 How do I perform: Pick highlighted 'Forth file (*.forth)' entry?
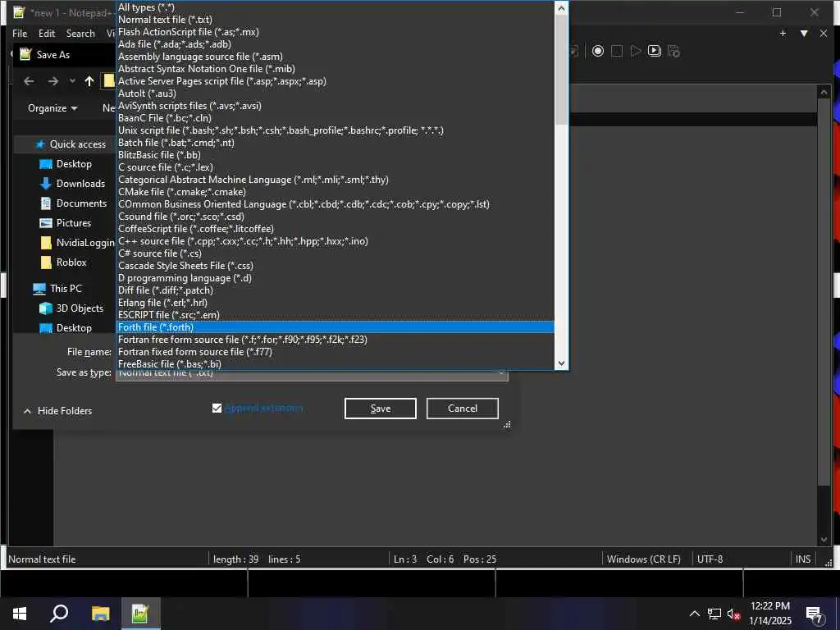click(x=336, y=327)
